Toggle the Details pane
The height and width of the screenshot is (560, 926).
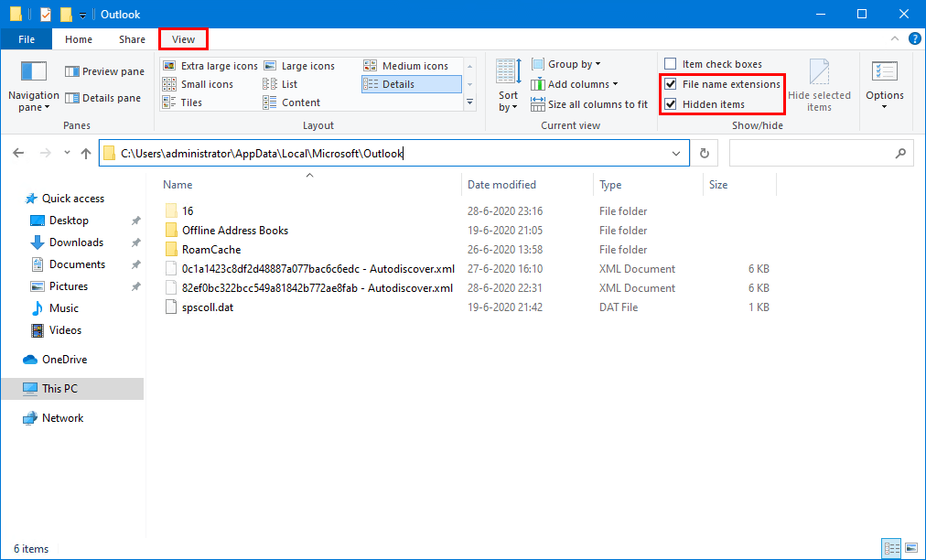click(102, 98)
